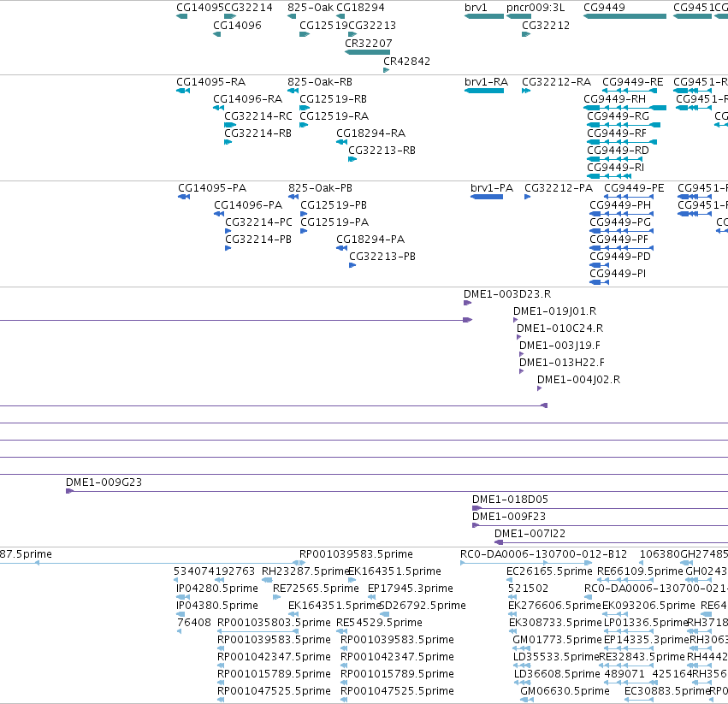Click clone DME1-019J01.R label

[x=555, y=311]
